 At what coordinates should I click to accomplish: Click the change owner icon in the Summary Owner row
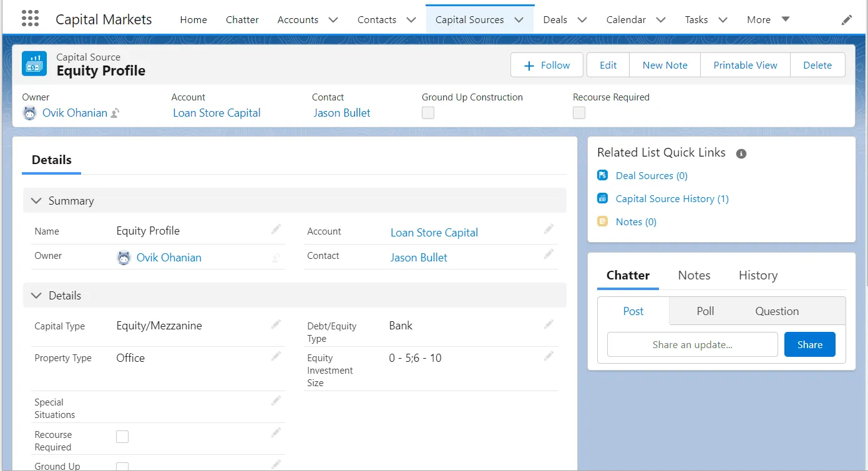pyautogui.click(x=276, y=258)
